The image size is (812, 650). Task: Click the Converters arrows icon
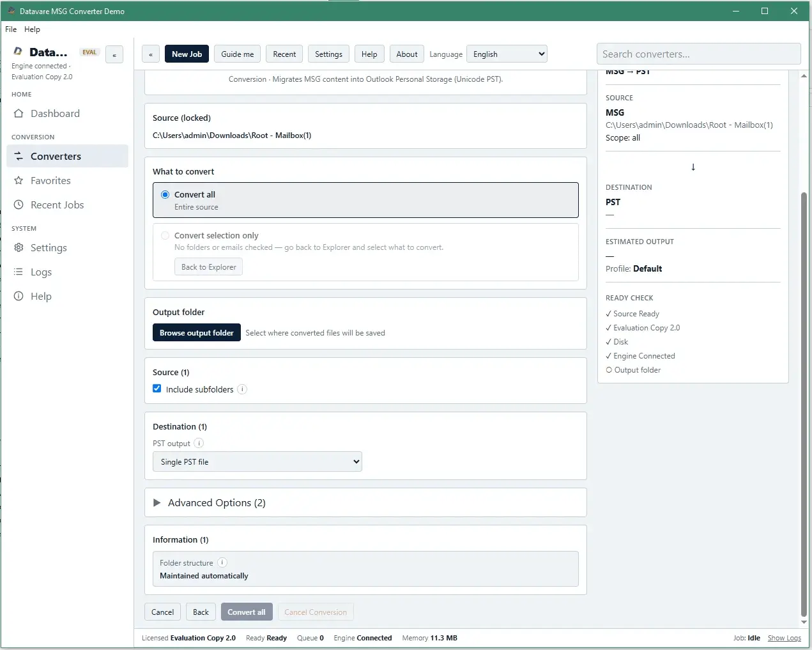coord(19,156)
